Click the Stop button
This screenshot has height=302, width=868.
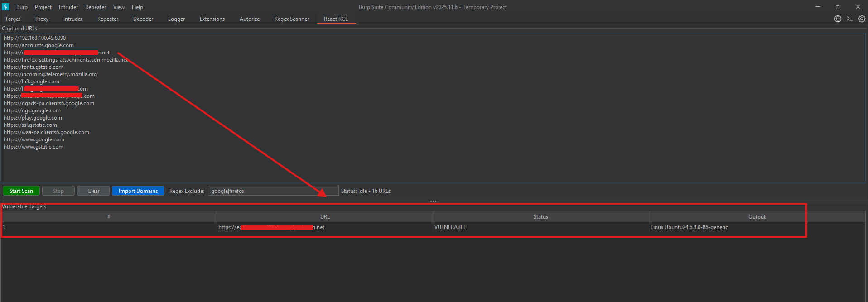(58, 191)
